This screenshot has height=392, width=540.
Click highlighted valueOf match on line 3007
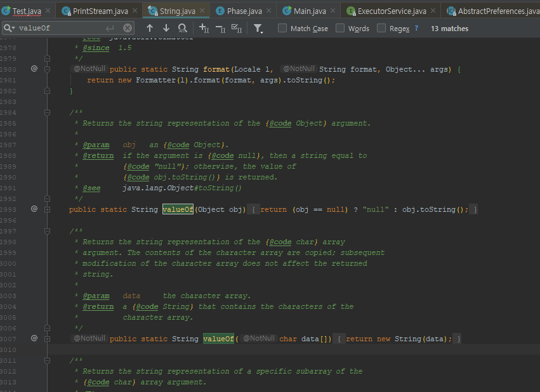[218, 339]
